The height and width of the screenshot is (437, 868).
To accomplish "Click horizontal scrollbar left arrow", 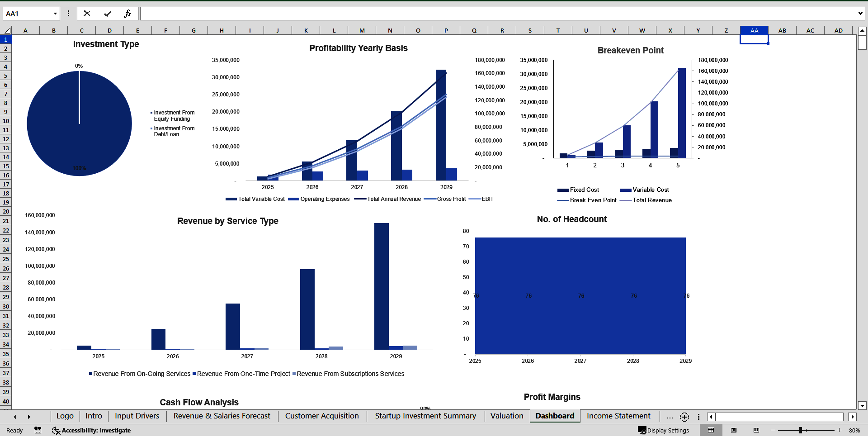I will tap(711, 417).
